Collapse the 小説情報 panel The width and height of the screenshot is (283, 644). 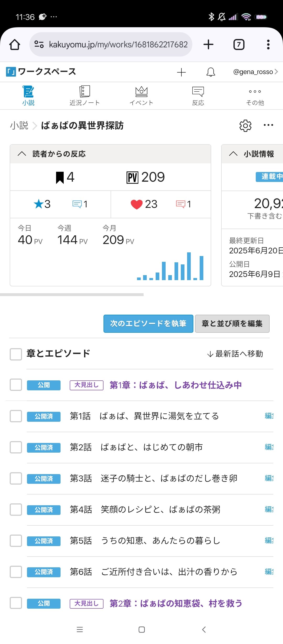click(233, 154)
